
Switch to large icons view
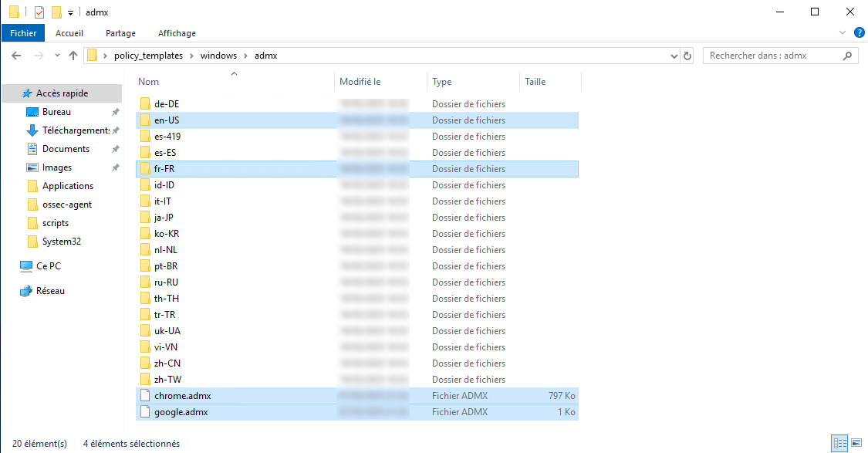[x=856, y=443]
